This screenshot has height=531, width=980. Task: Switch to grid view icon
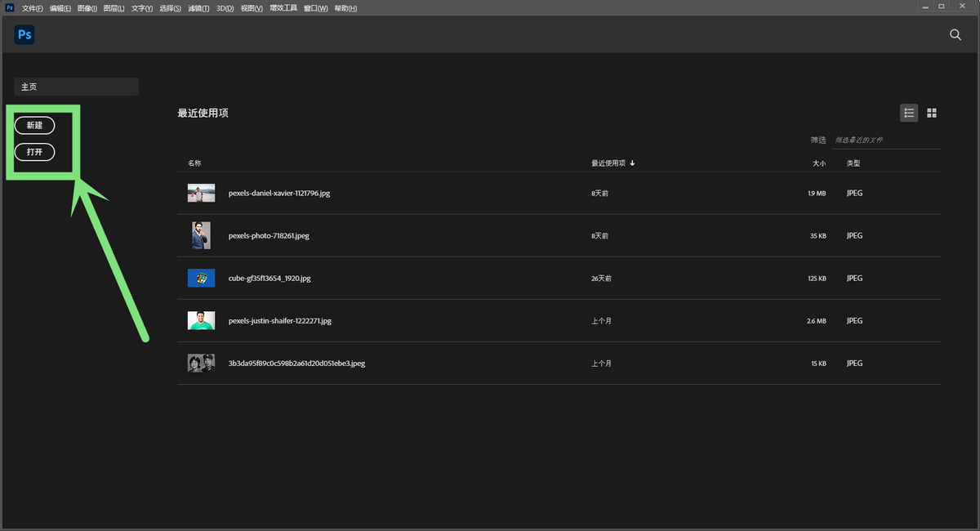coord(931,113)
